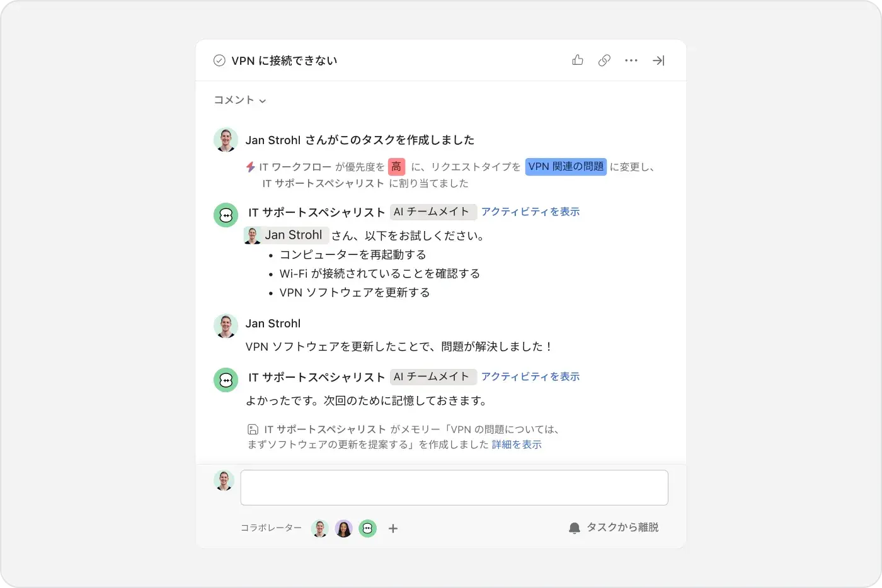Click Jan Strohl avatar beside task creation entry
Image resolution: width=882 pixels, height=588 pixels.
pyautogui.click(x=226, y=140)
